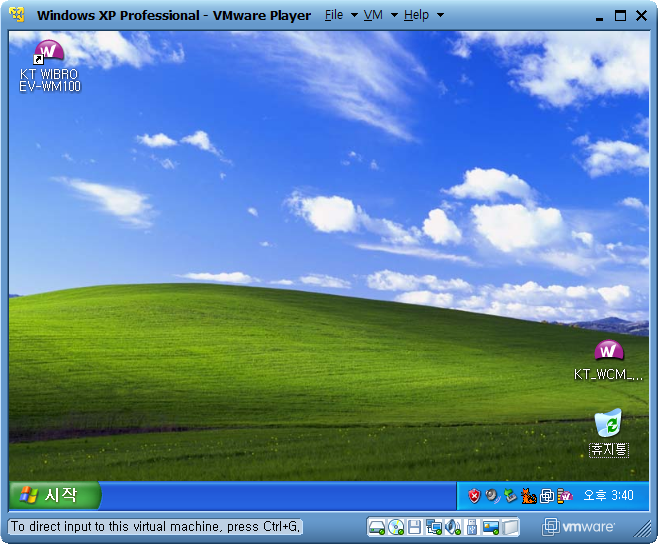Screen dimensions: 658x544
Task: Click the Windows Security Center red shield tray icon
Action: [x=474, y=496]
